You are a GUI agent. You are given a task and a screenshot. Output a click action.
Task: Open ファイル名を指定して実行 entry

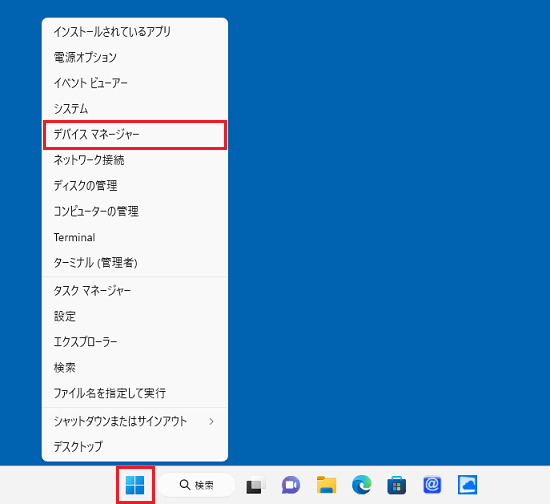click(x=135, y=393)
